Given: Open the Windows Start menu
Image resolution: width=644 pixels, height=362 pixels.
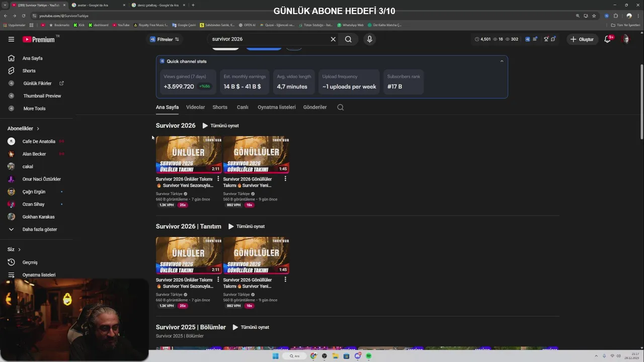Looking at the screenshot, I should 275,356.
